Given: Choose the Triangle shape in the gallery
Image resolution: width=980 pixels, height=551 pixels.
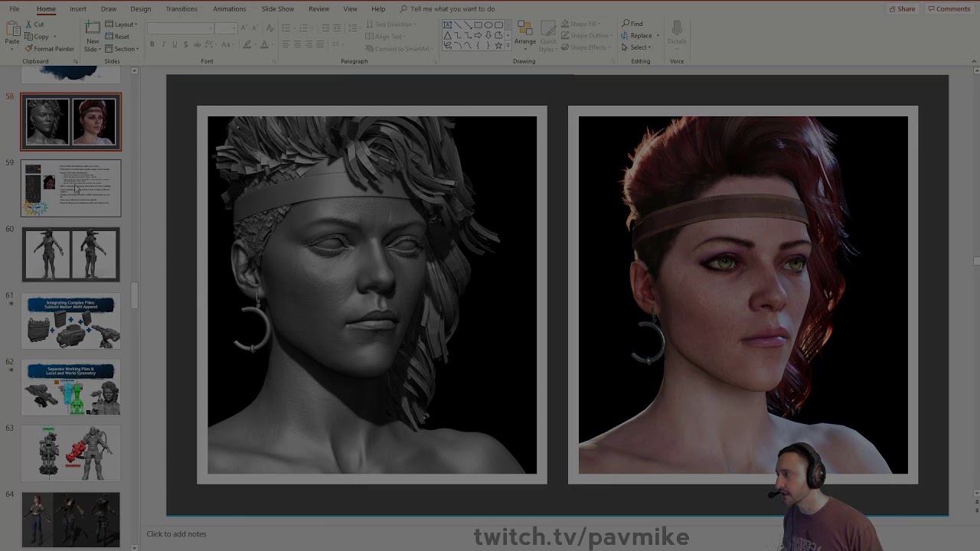Looking at the screenshot, I should click(x=448, y=35).
